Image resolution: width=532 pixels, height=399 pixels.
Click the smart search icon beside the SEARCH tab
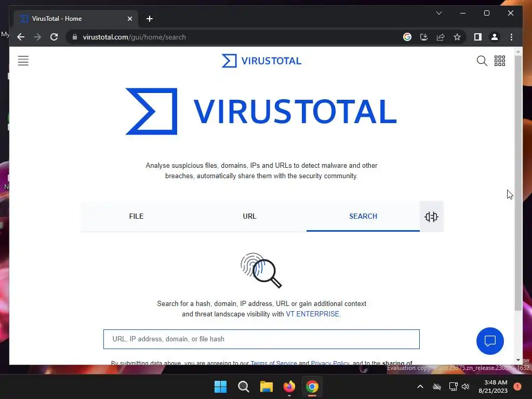(x=431, y=217)
